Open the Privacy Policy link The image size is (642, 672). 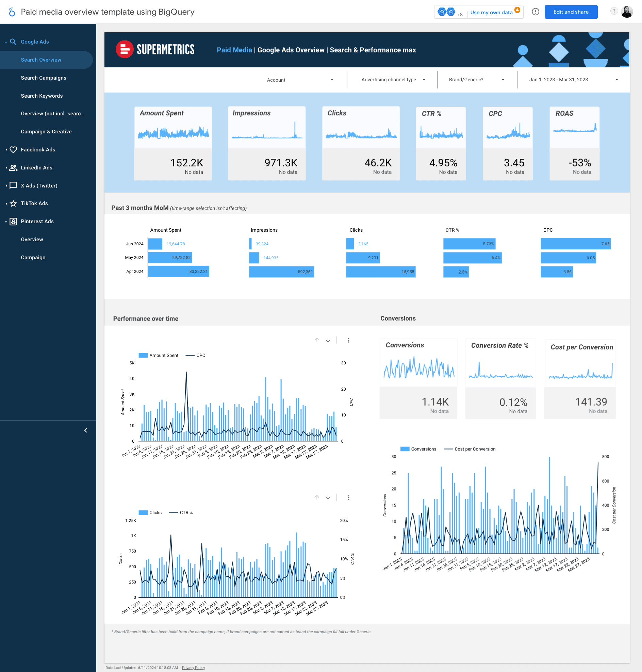click(193, 667)
